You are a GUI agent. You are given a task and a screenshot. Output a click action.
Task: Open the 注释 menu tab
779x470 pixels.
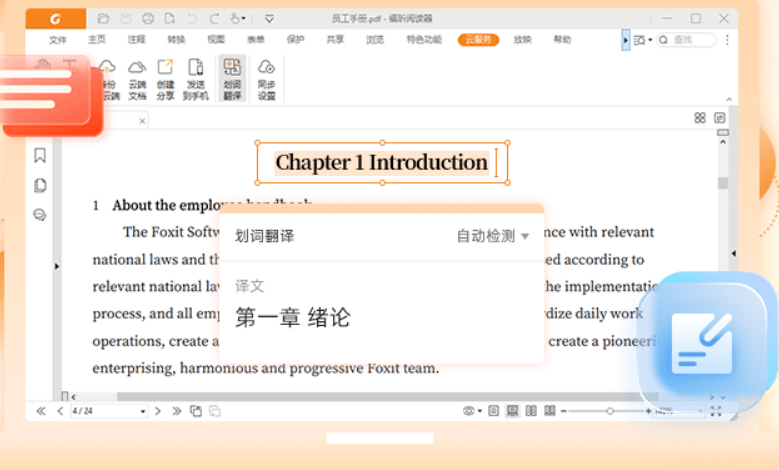(x=136, y=40)
